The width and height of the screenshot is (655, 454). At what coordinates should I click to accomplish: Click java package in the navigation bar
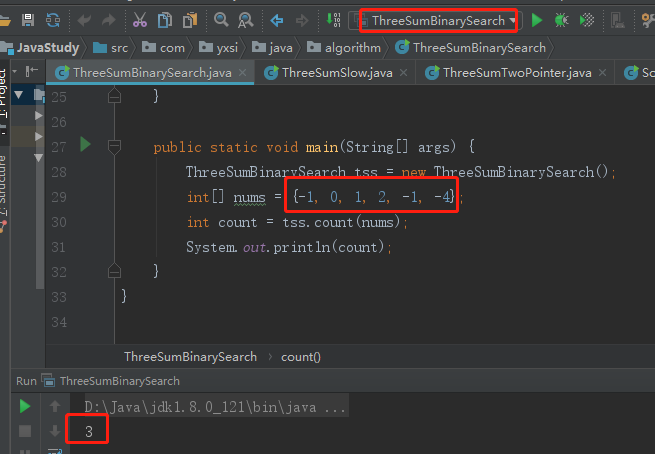272,48
